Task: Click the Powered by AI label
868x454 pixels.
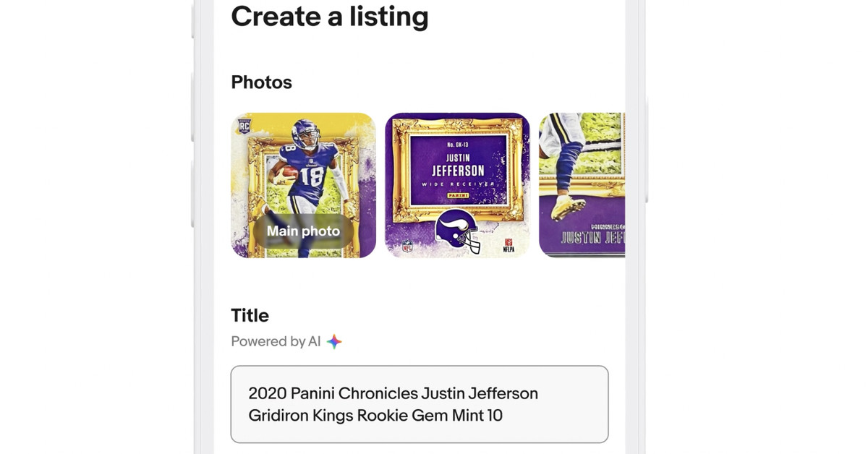Action: [x=277, y=341]
